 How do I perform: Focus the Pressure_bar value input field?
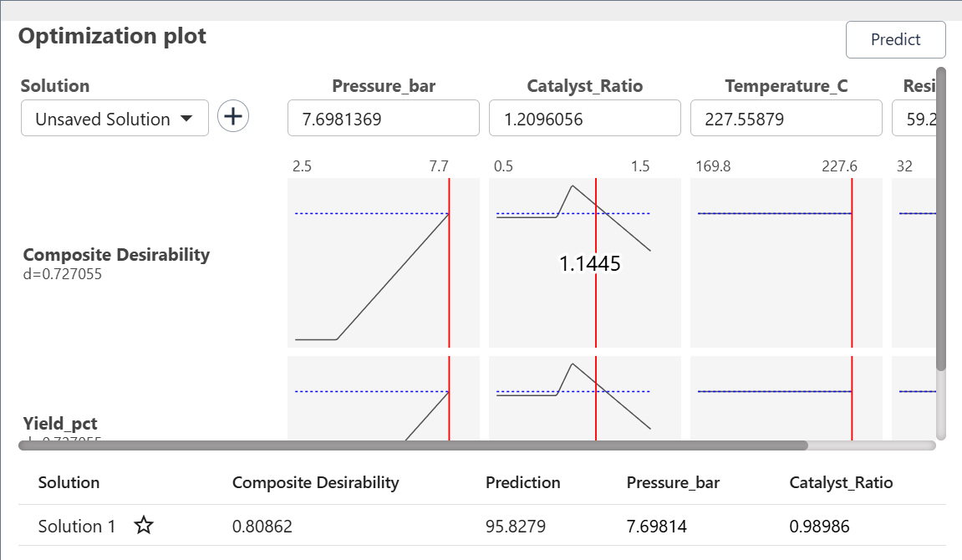pyautogui.click(x=383, y=119)
